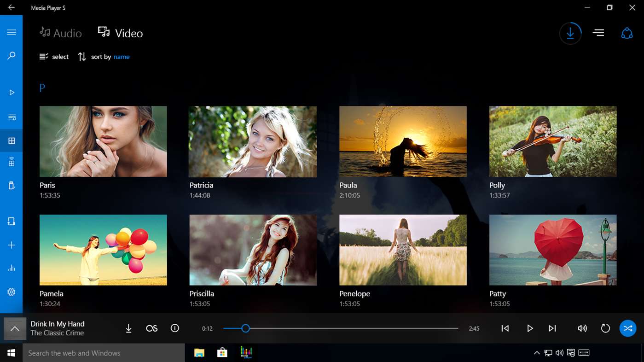Click total time 2:45
644x362 pixels.
(474, 328)
